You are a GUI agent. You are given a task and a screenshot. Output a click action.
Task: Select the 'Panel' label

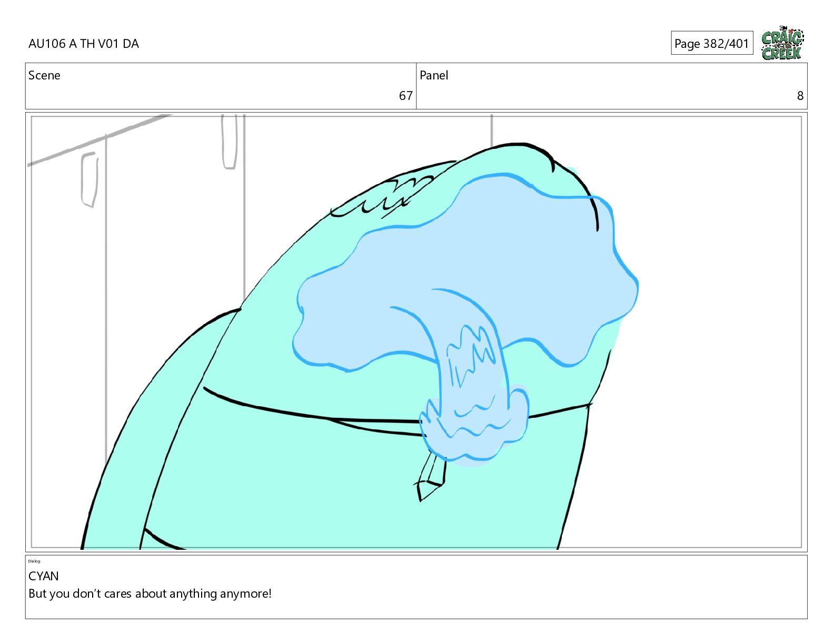[x=434, y=75]
